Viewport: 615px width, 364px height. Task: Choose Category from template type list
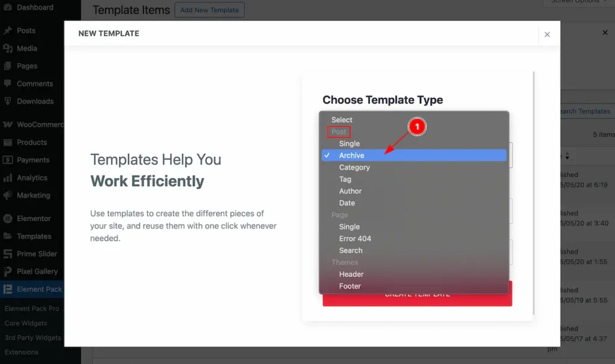pyautogui.click(x=354, y=168)
